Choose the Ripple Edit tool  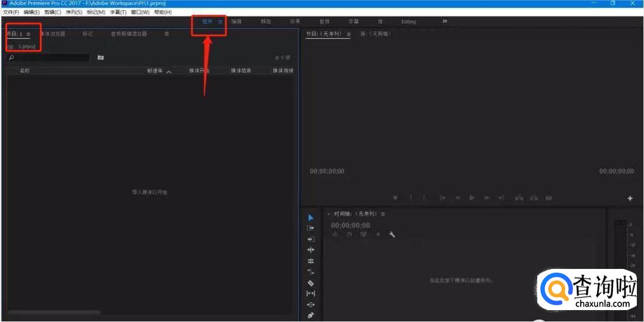pyautogui.click(x=311, y=239)
